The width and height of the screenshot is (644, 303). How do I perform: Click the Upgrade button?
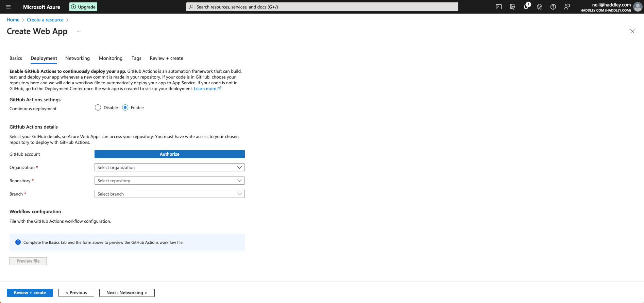83,7
